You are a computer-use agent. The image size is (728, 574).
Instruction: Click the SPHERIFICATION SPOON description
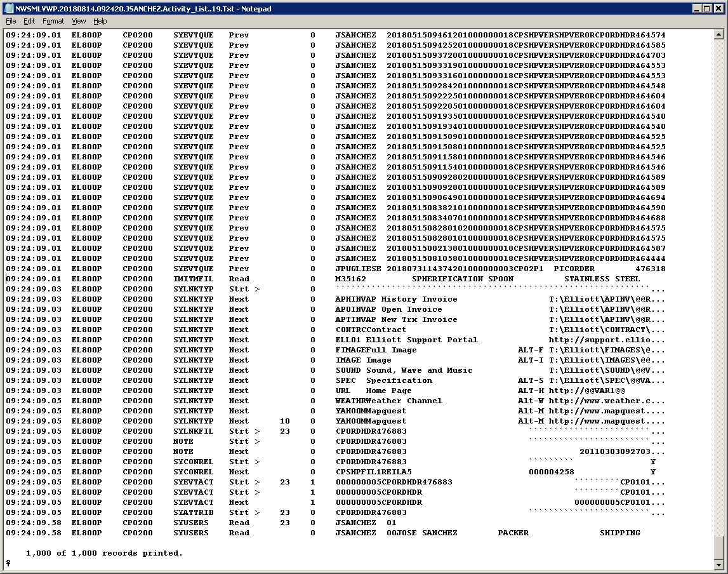click(x=463, y=279)
